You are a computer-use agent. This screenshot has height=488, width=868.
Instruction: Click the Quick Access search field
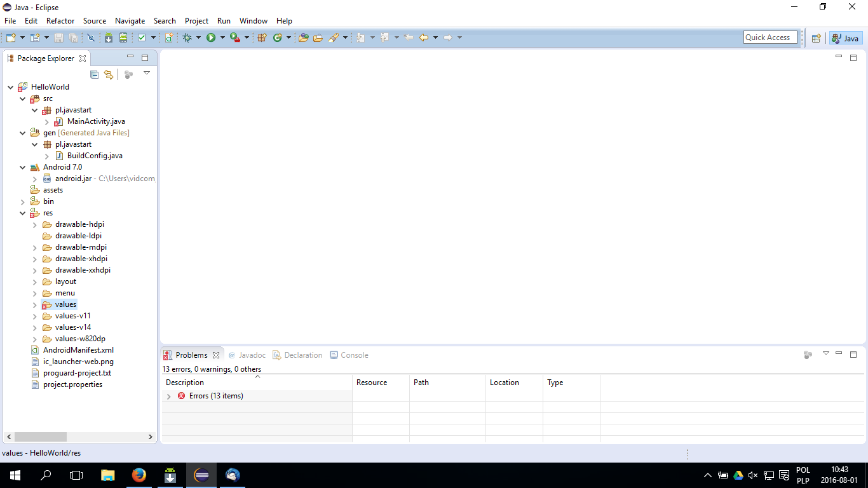point(770,37)
